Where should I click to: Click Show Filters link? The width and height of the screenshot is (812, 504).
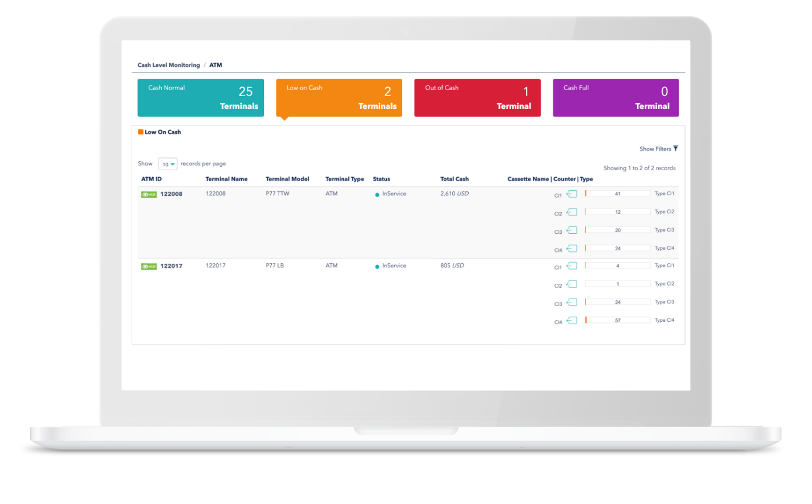(655, 149)
